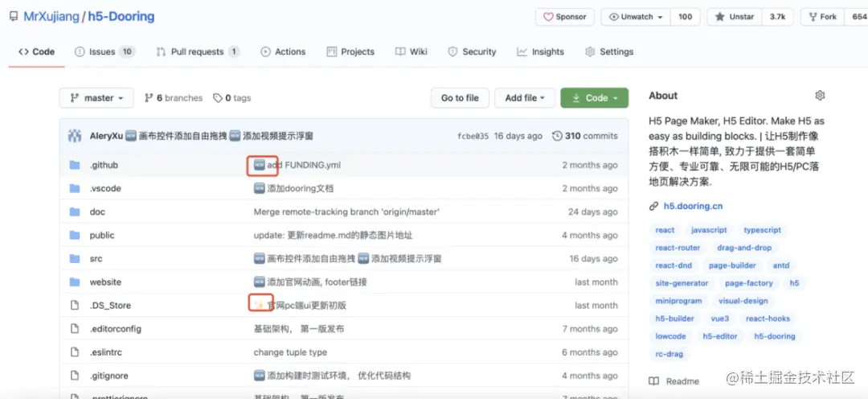Switch to the Code tab
Image resolution: width=868 pixels, height=399 pixels.
pos(36,51)
